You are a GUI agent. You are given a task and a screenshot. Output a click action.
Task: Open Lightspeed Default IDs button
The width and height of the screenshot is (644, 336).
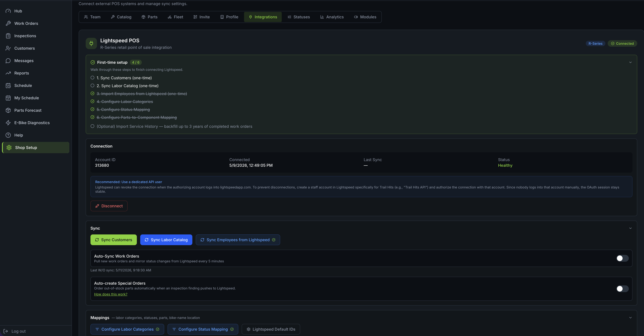point(271,329)
